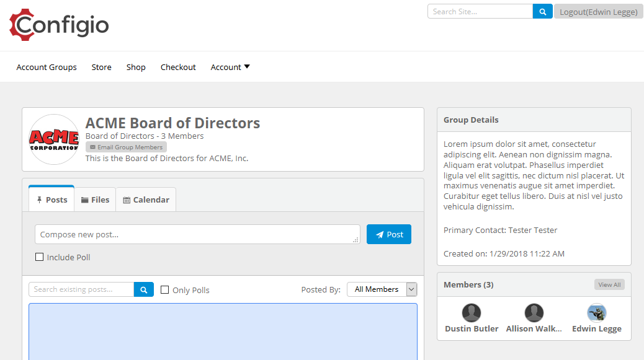This screenshot has width=644, height=360.
Task: Switch to the Files tab
Action: tap(95, 200)
